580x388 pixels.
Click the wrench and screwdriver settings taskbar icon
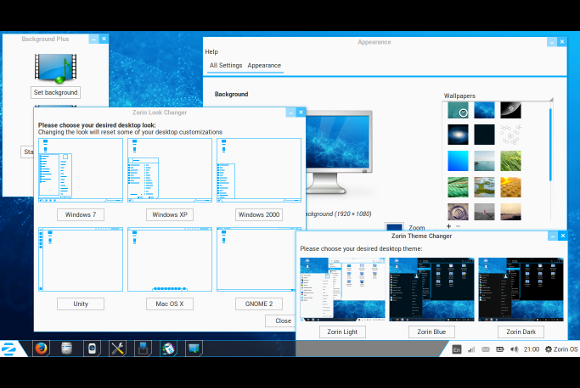tap(118, 348)
